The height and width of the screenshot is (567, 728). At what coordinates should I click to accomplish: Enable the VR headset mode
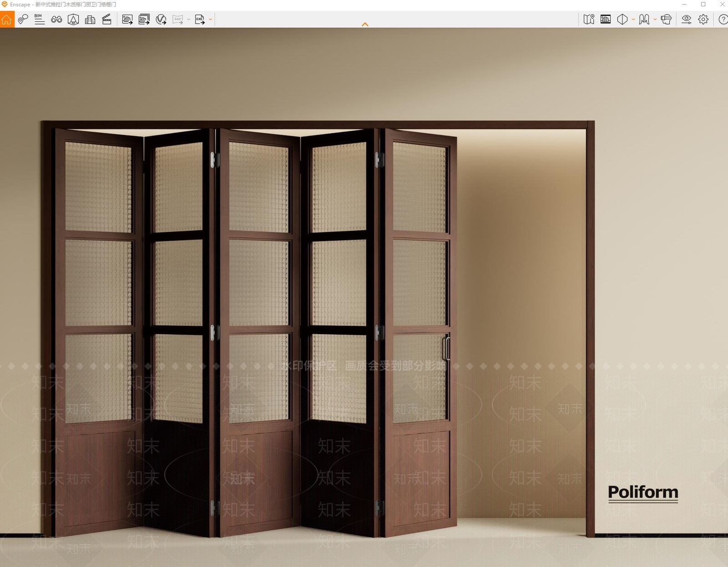[666, 19]
